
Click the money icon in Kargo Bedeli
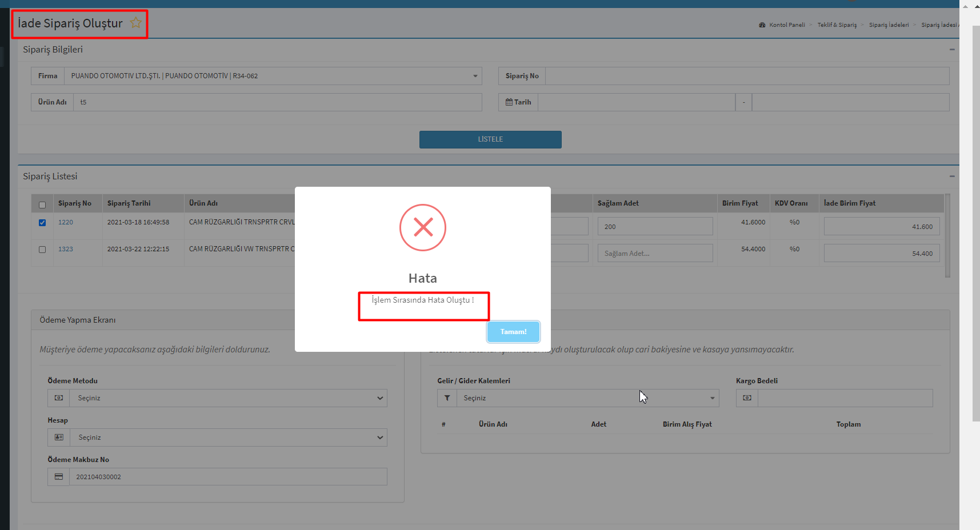pos(747,398)
